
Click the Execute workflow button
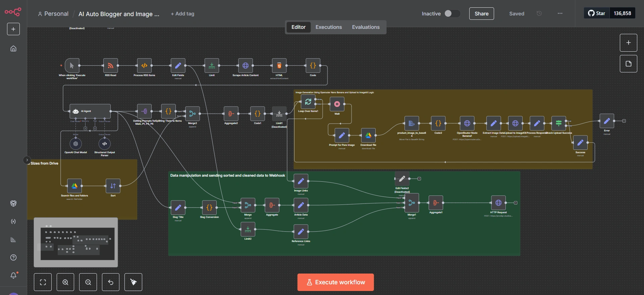tap(335, 282)
